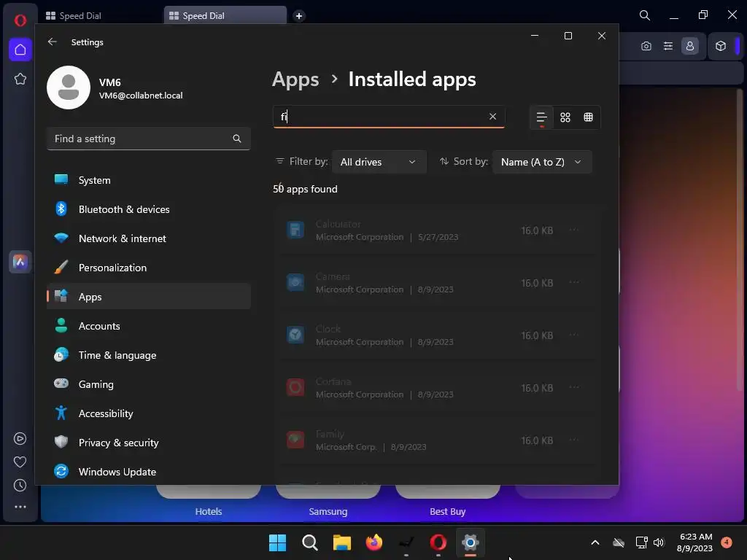Image resolution: width=747 pixels, height=560 pixels.
Task: Launch Firefox from the taskbar
Action: (374, 542)
